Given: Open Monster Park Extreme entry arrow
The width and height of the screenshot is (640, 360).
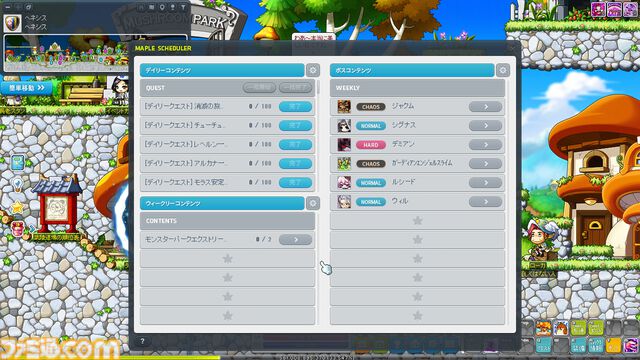Looking at the screenshot, I should 296,240.
